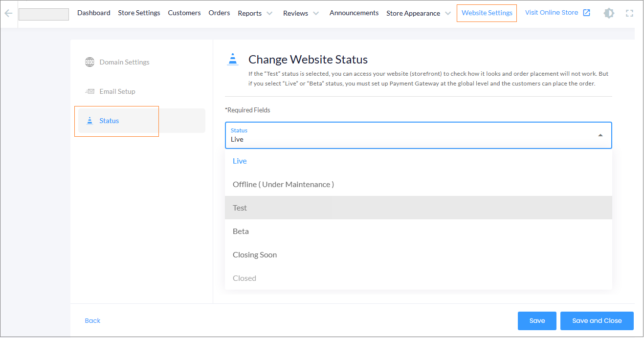
Task: Click the Status cone icon in sidebar
Action: 89,121
